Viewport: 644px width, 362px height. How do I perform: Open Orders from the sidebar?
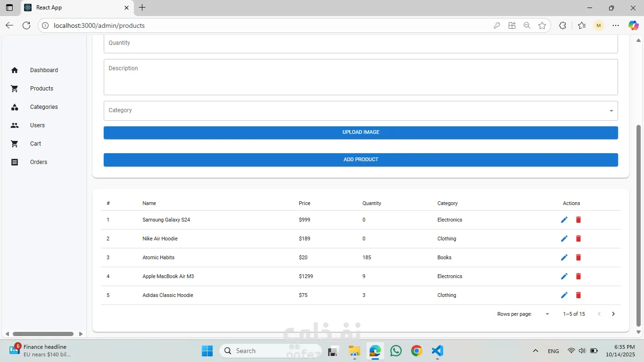pos(44,162)
